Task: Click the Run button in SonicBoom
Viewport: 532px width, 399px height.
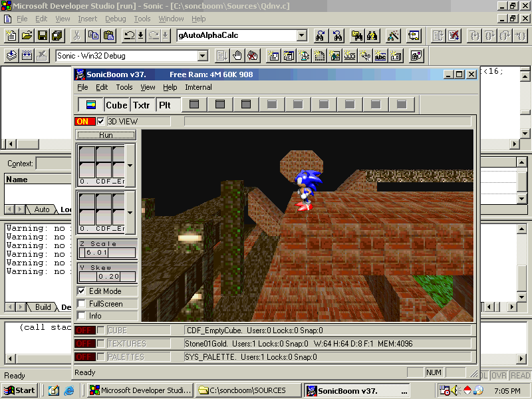Action: pos(106,135)
